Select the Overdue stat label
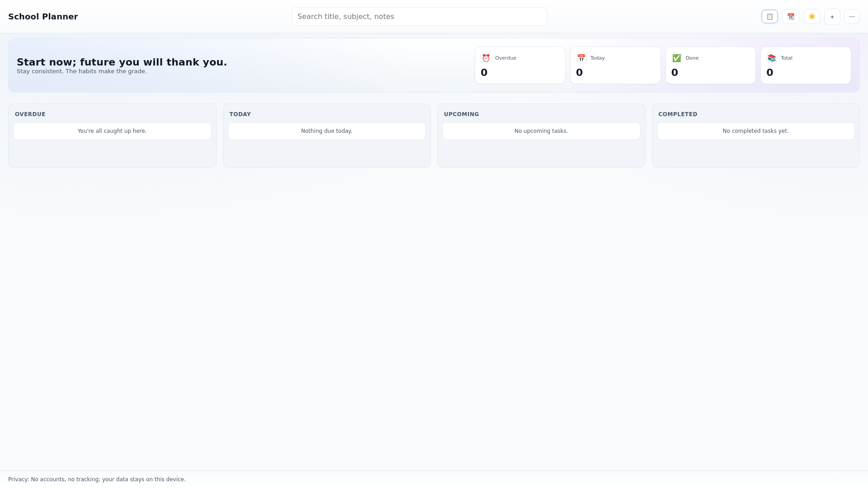 pyautogui.click(x=505, y=58)
